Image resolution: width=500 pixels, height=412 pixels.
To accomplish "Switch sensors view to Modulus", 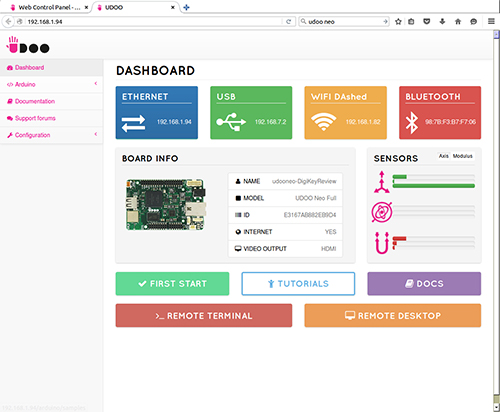I will point(462,156).
